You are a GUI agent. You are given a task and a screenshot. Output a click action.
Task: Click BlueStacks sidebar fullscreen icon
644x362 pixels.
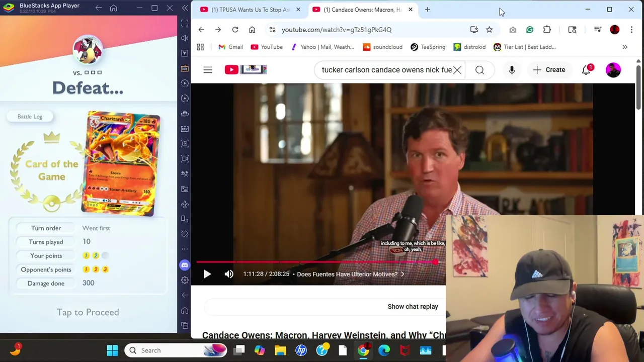point(185,23)
